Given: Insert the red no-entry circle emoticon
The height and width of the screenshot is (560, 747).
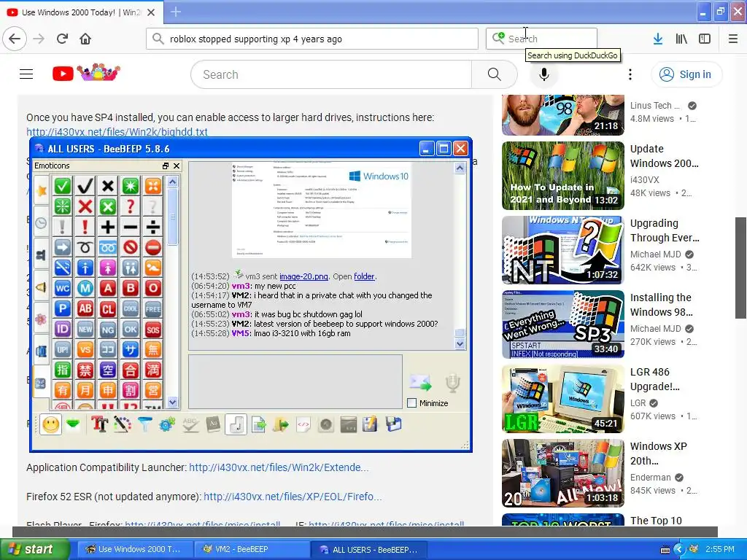Looking at the screenshot, I should coord(153,247).
